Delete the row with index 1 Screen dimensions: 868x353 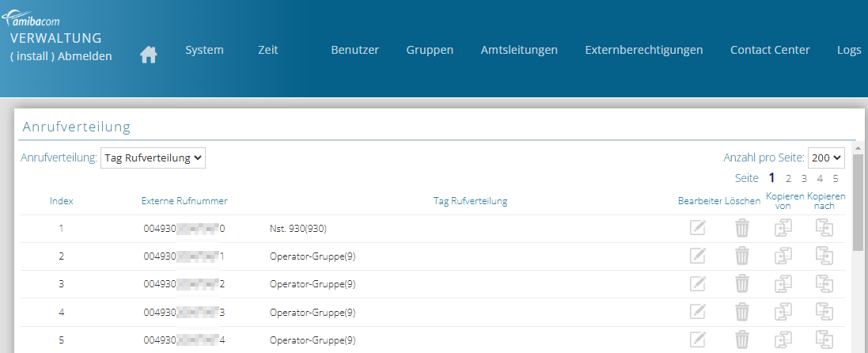[741, 228]
